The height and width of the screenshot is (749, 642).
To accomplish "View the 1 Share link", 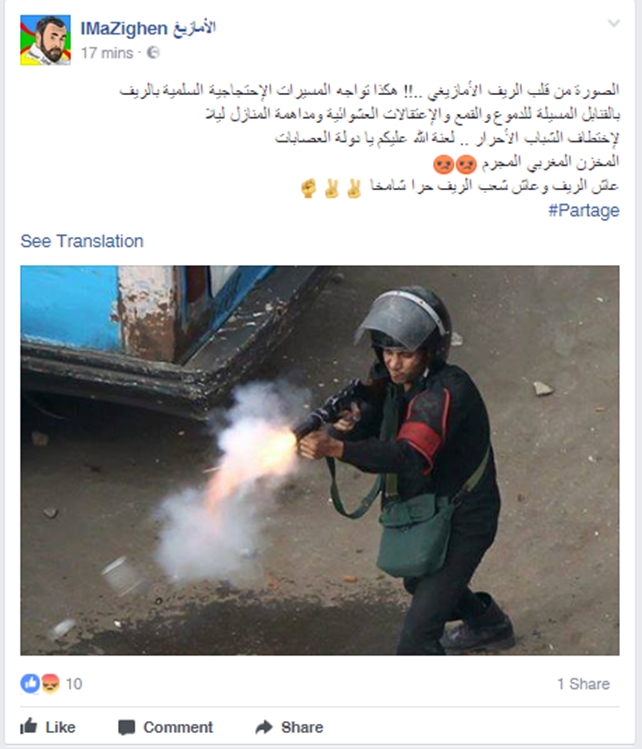I will (x=583, y=684).
